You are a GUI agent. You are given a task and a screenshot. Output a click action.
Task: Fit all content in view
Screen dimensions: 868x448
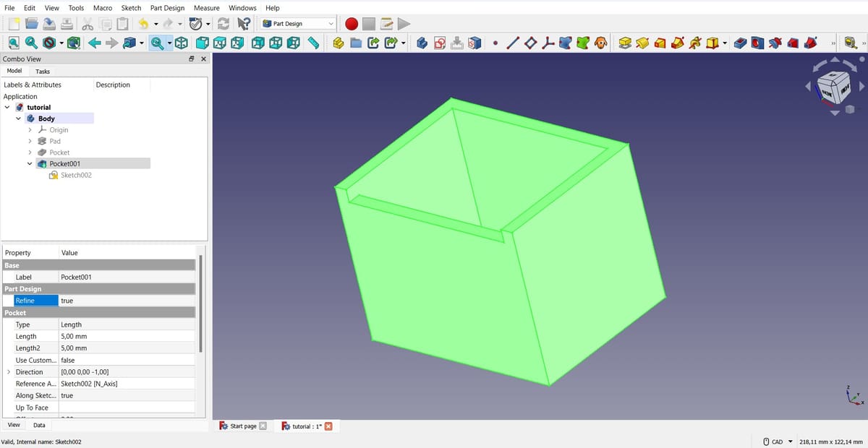pos(14,43)
